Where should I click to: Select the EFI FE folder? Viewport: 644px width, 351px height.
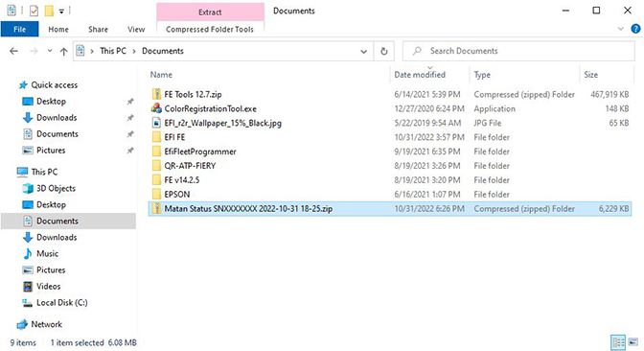[174, 137]
